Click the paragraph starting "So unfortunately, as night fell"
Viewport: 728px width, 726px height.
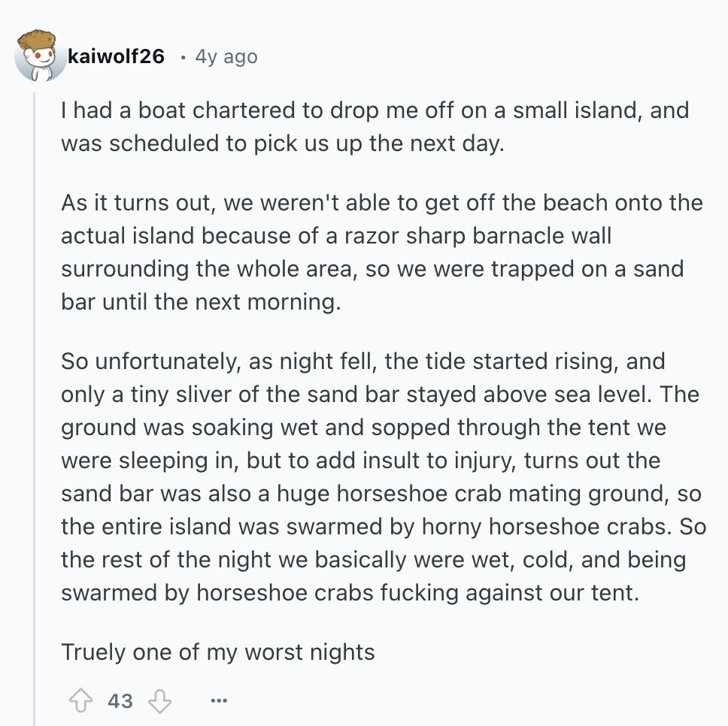pyautogui.click(x=384, y=477)
